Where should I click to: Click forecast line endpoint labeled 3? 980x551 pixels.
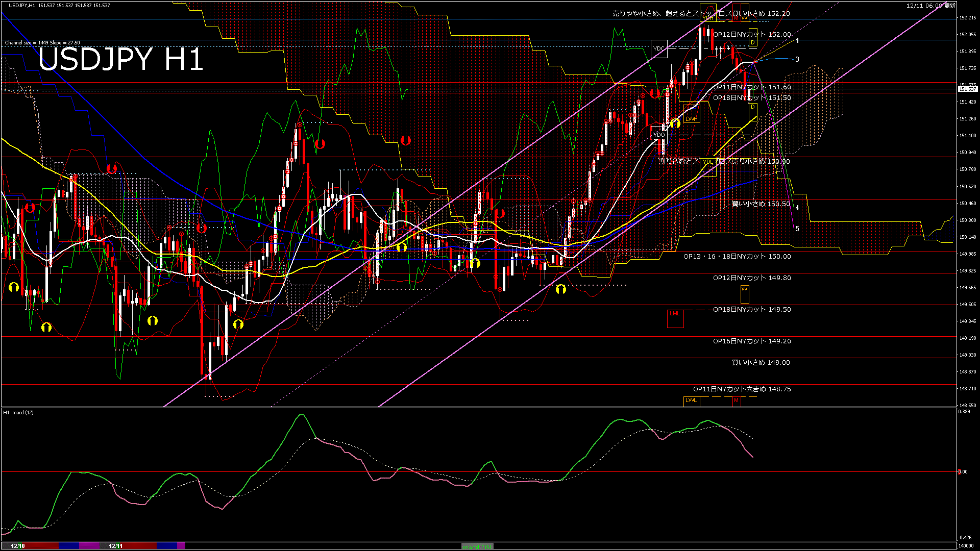pyautogui.click(x=797, y=60)
